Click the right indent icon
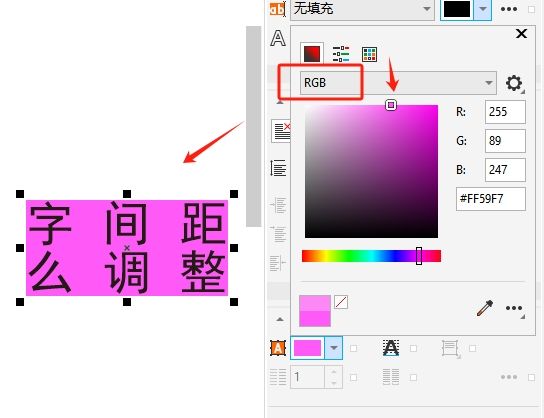 pos(278,263)
